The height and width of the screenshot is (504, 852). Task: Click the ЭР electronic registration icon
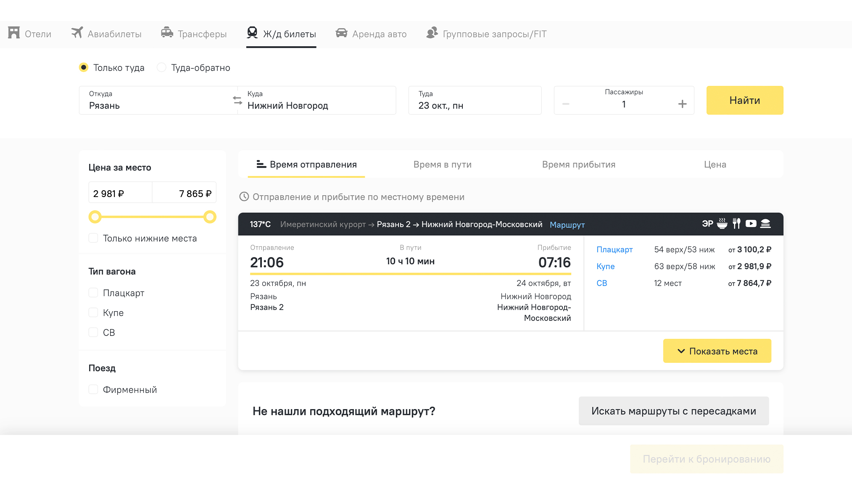pyautogui.click(x=707, y=224)
